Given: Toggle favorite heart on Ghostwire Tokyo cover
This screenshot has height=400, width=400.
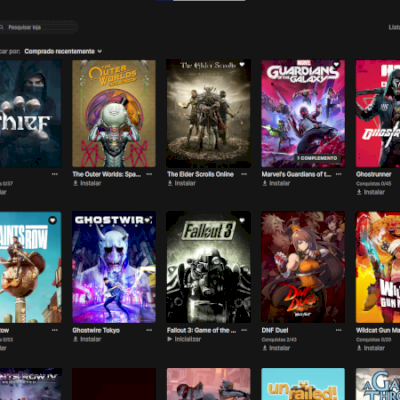Looking at the screenshot, I should pos(147,220).
